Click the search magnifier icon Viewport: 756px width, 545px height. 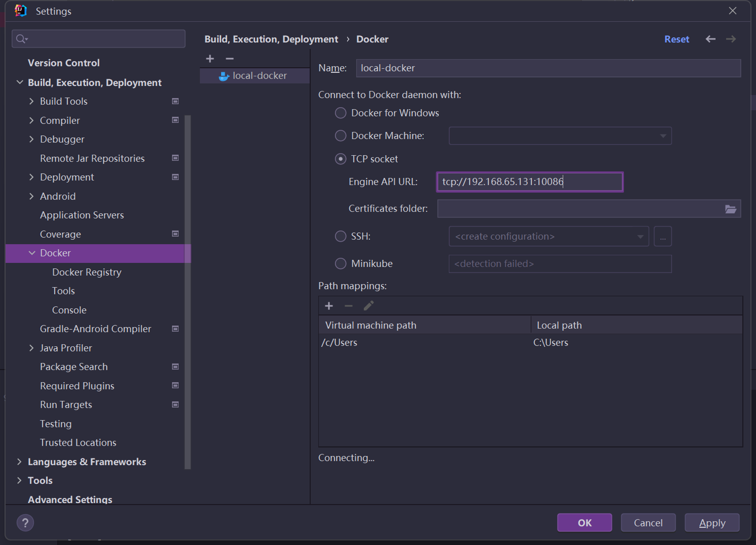click(x=22, y=39)
